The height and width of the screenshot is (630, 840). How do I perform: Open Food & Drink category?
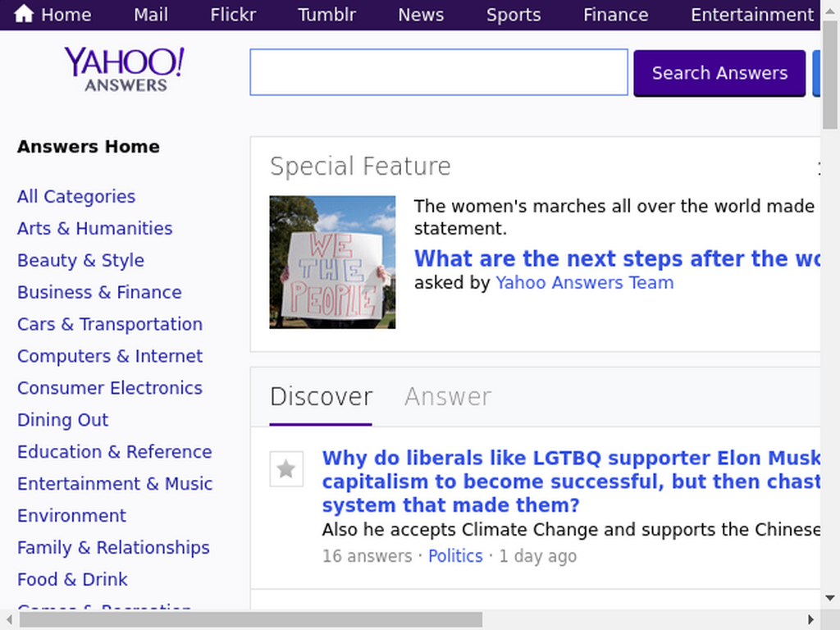pyautogui.click(x=72, y=579)
